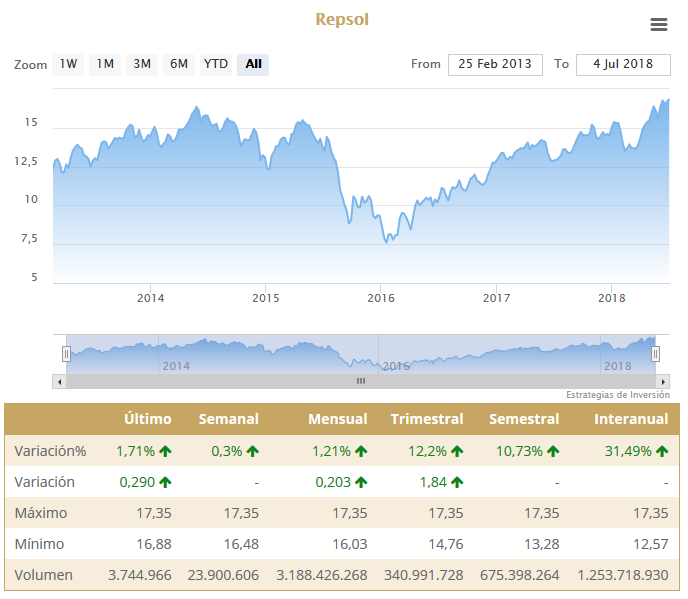
Task: Open the hamburger chart context menu
Action: (658, 25)
